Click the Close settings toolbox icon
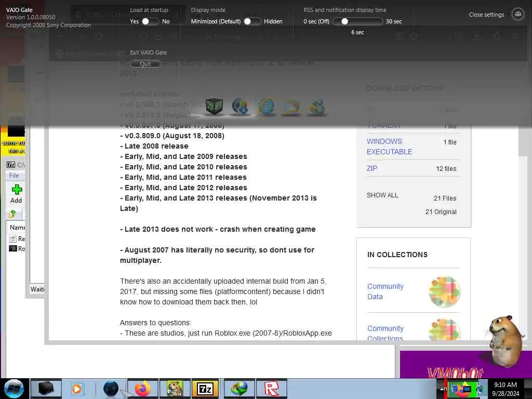532x399 pixels. click(518, 14)
